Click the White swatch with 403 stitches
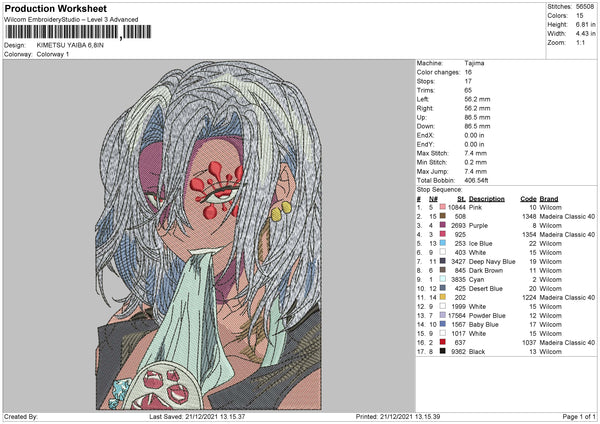Screen dimensions: 600x424 point(443,252)
